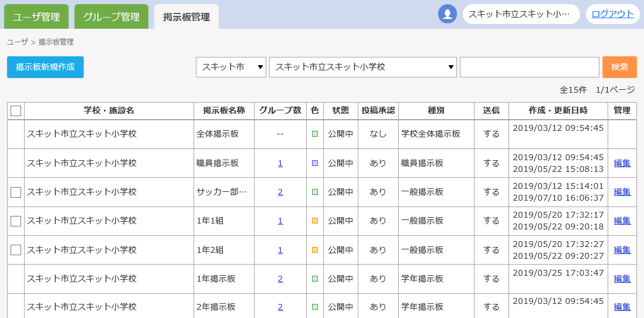The width and height of the screenshot is (644, 318).
Task: Select the 1年1組 row checkbox
Action: [x=16, y=221]
